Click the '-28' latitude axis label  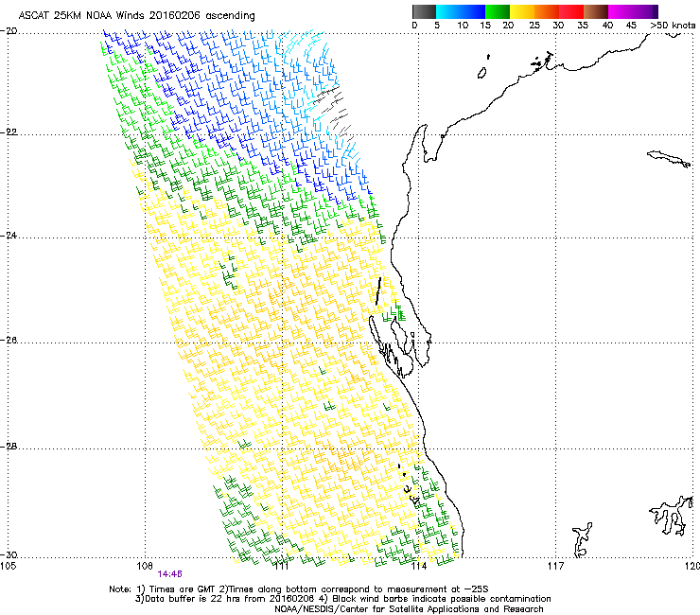click(x=9, y=447)
